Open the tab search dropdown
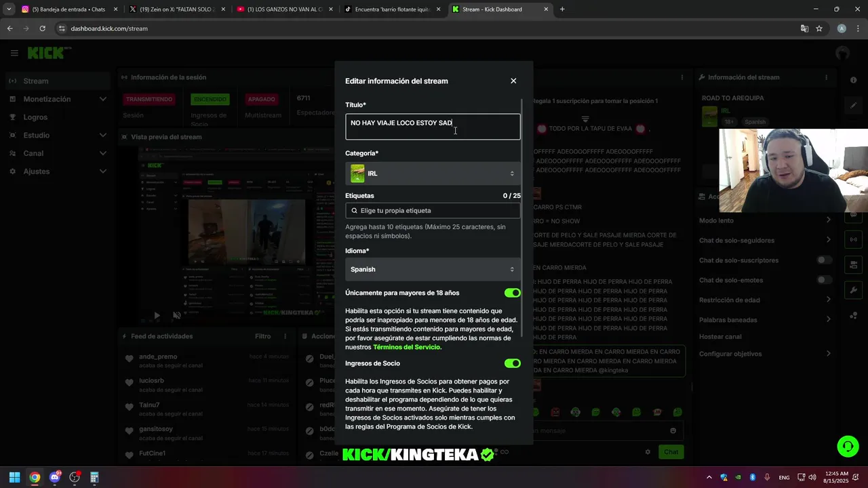 point(9,9)
